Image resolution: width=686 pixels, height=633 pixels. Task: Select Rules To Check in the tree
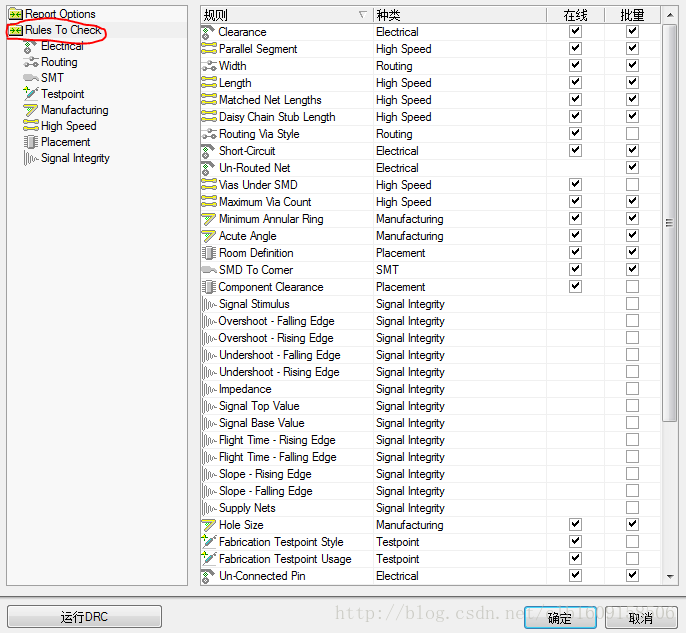click(63, 30)
